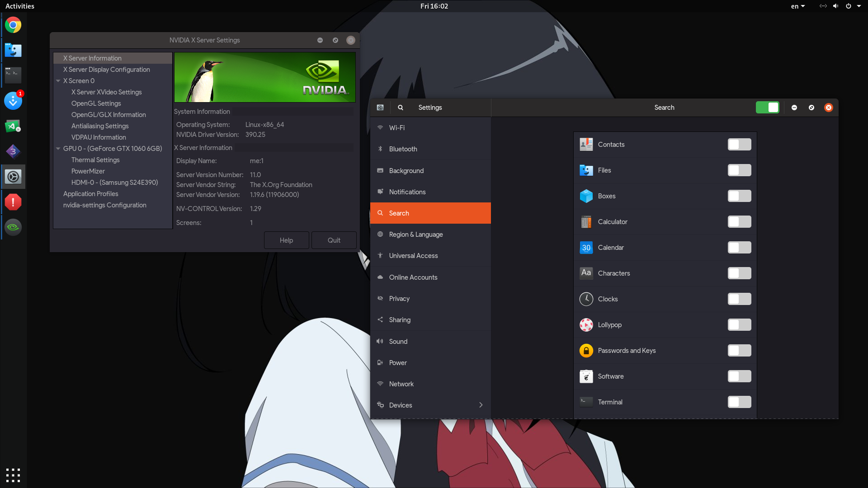The image size is (868, 488).
Task: Open Sound settings panel
Action: (x=430, y=342)
